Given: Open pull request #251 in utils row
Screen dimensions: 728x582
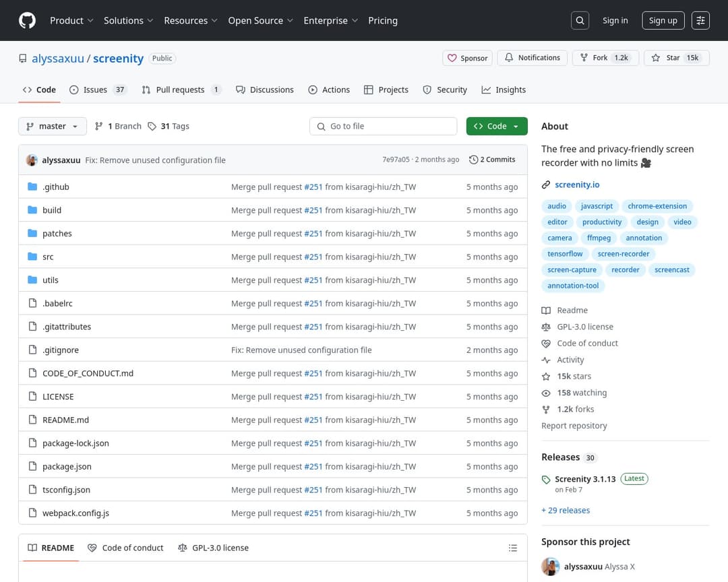Looking at the screenshot, I should tap(313, 280).
